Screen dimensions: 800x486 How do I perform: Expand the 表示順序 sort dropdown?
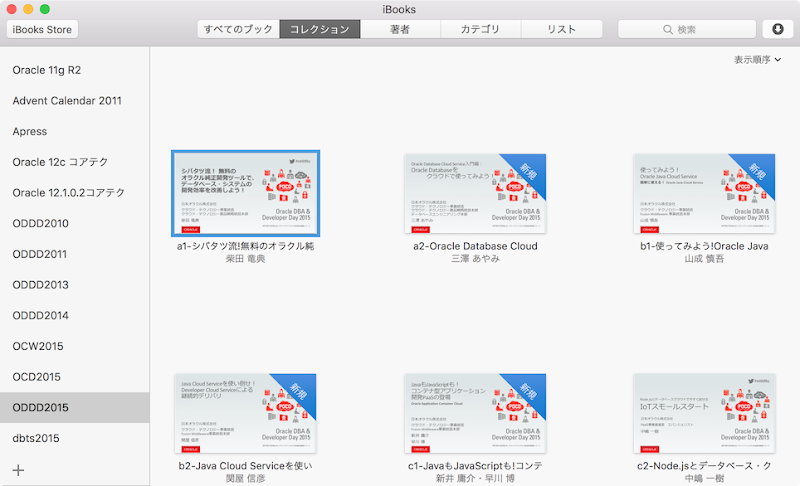click(x=758, y=60)
